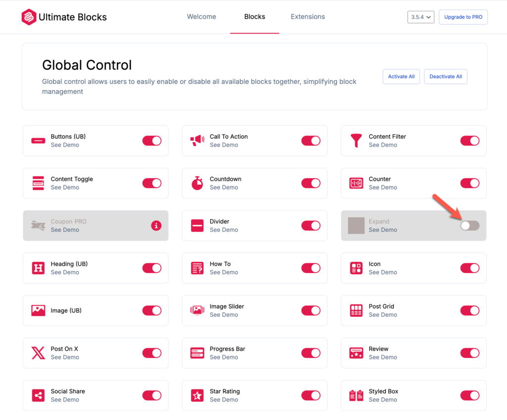Turn off the Divider block toggle
The height and width of the screenshot is (420, 507).
[310, 226]
